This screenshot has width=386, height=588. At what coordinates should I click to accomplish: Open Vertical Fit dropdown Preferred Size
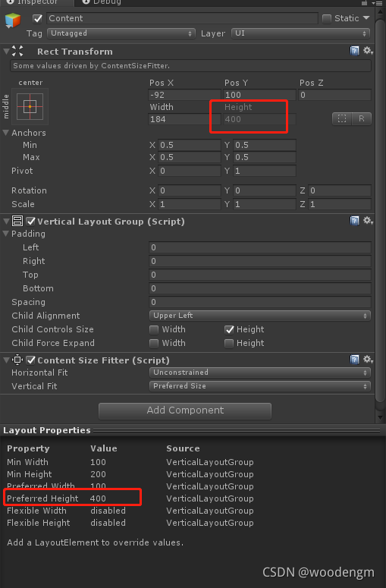(259, 386)
